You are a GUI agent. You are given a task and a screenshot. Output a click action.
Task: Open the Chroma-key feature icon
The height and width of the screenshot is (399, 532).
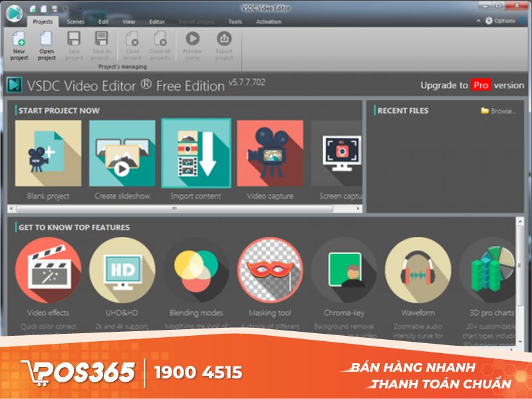pyautogui.click(x=344, y=270)
